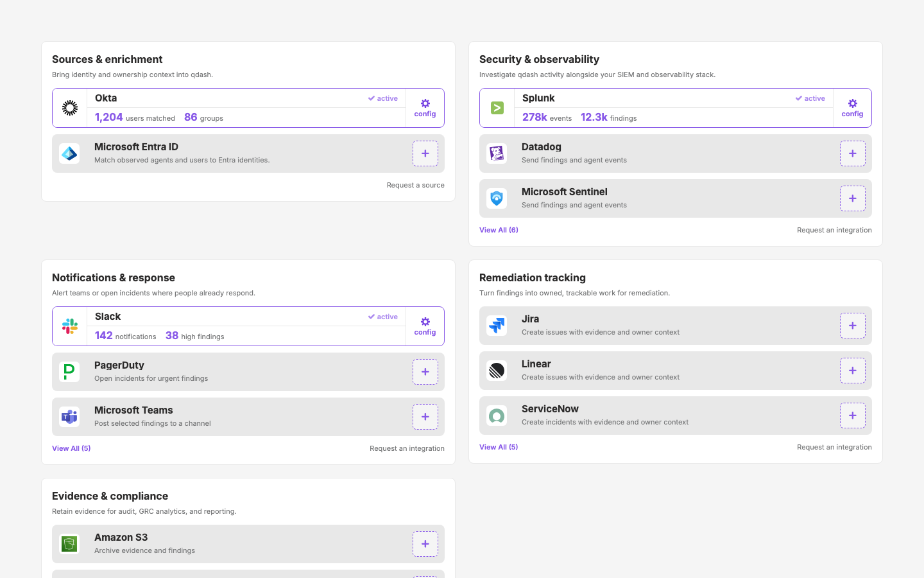This screenshot has height=578, width=924.
Task: Open Slack config gear
Action: tap(425, 326)
